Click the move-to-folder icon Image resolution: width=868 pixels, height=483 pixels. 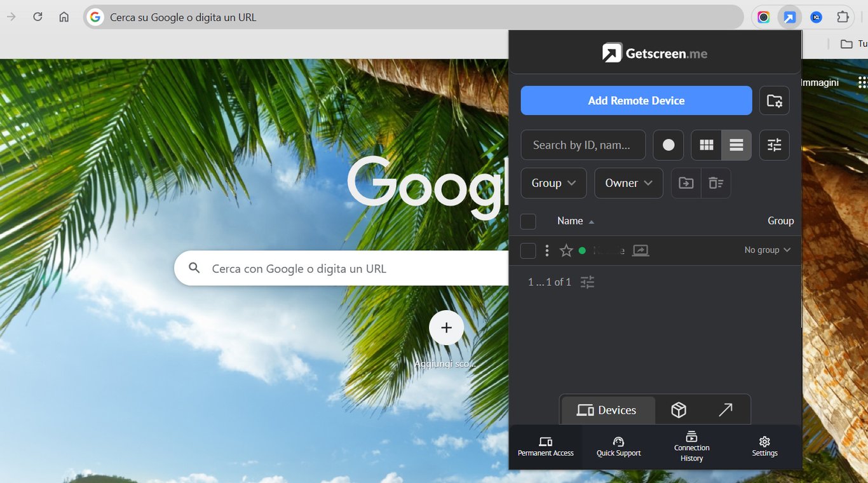coord(686,183)
